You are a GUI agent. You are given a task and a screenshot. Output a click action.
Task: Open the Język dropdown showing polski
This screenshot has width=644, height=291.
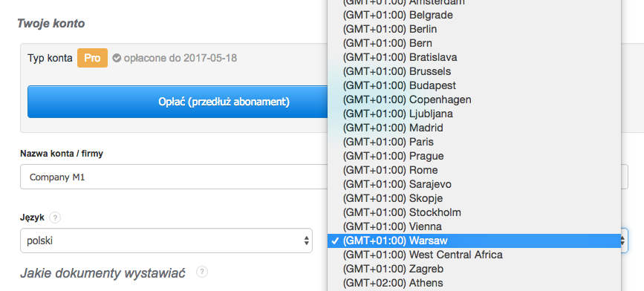(166, 241)
